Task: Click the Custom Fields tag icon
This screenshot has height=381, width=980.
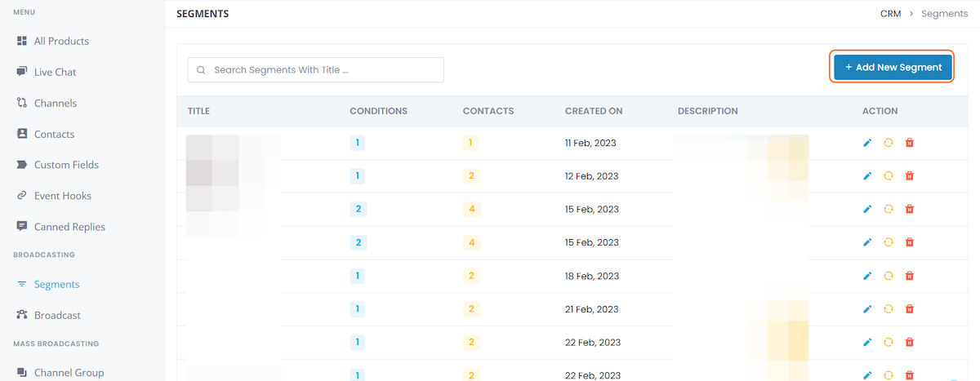Action: [x=22, y=165]
